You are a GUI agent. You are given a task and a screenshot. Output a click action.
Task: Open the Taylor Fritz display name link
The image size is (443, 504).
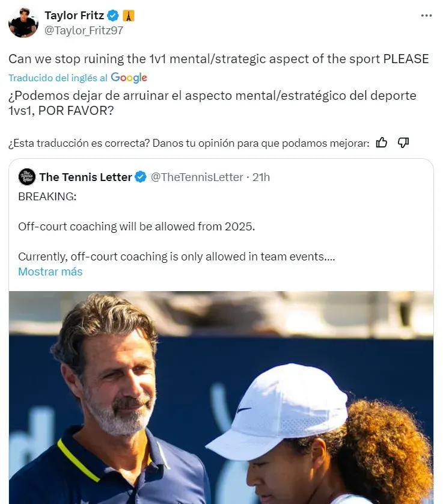(74, 16)
